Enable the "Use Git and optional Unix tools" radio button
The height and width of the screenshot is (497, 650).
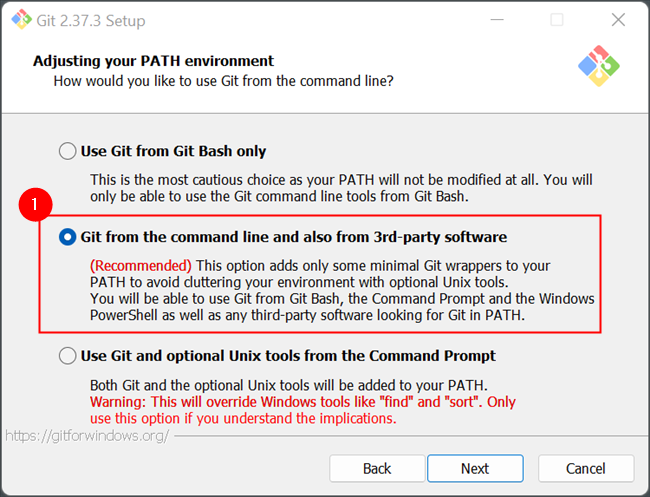[x=68, y=356]
